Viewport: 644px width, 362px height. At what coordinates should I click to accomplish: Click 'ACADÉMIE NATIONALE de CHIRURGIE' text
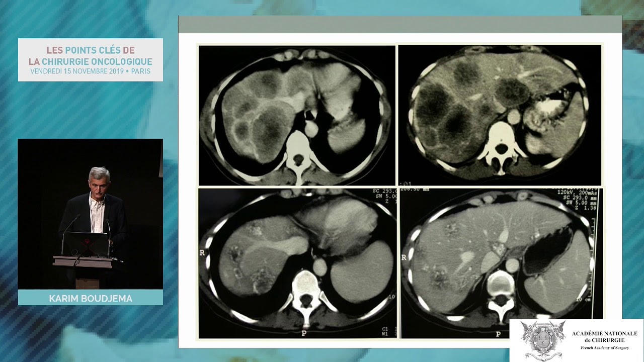(x=605, y=337)
